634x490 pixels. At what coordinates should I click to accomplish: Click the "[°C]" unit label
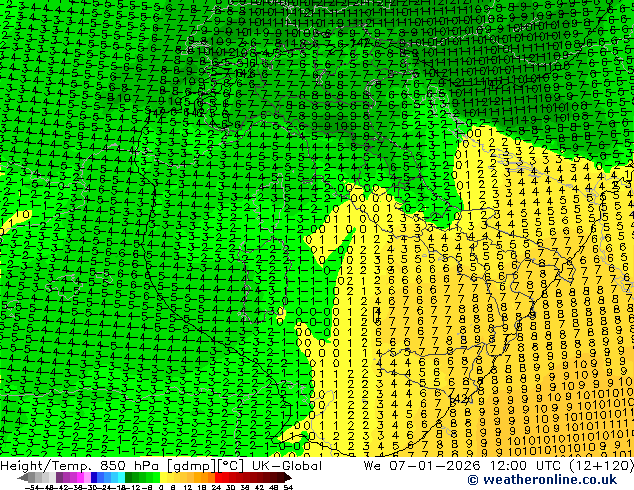(231, 466)
